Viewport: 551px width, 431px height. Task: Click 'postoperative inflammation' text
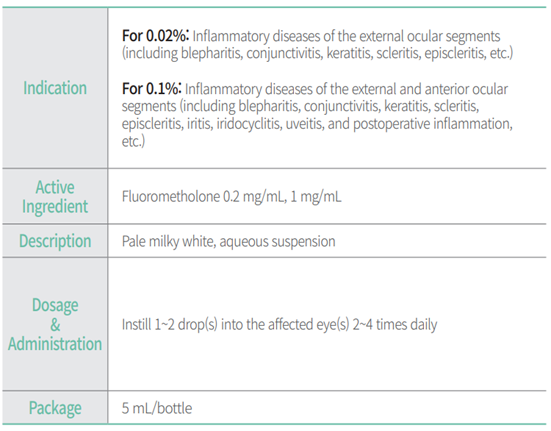[433, 124]
